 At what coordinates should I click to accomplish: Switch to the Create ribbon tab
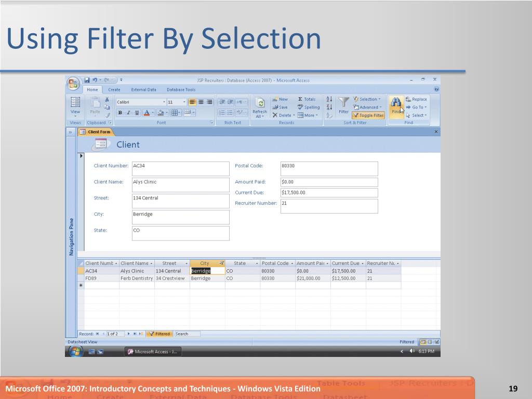114,89
